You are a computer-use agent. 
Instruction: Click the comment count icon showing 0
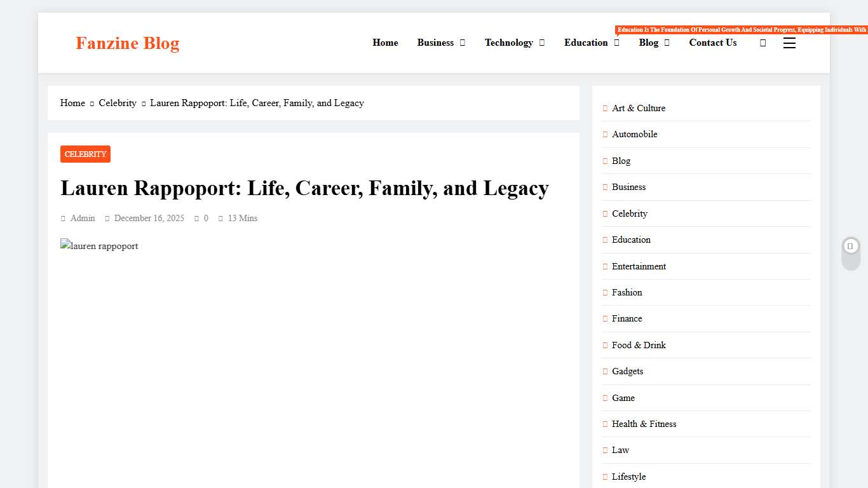pos(198,218)
